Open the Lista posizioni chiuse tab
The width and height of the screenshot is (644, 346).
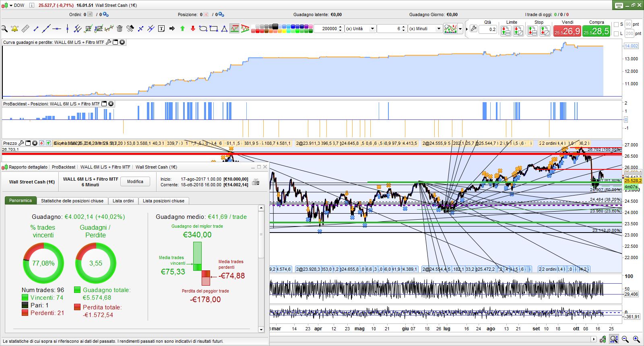click(x=163, y=200)
